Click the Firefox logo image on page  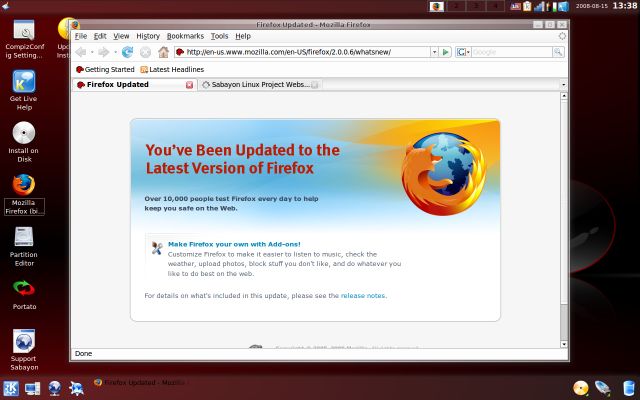[x=444, y=173]
